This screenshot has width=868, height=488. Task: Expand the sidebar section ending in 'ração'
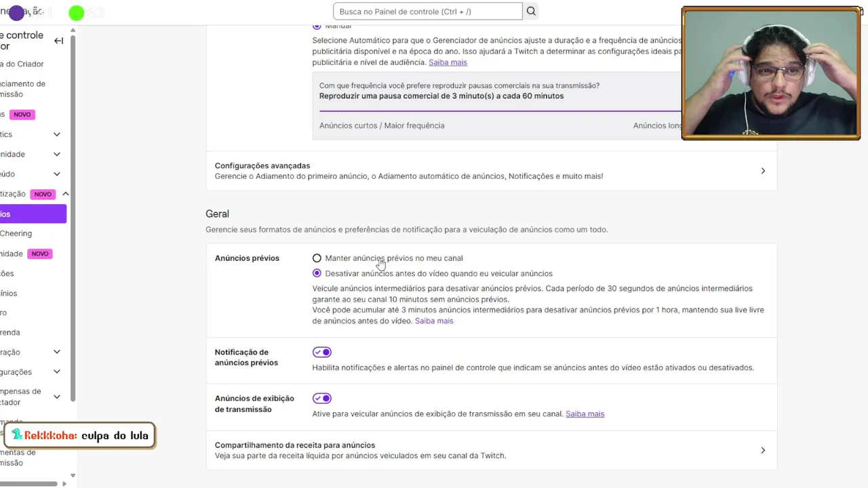[x=57, y=352]
